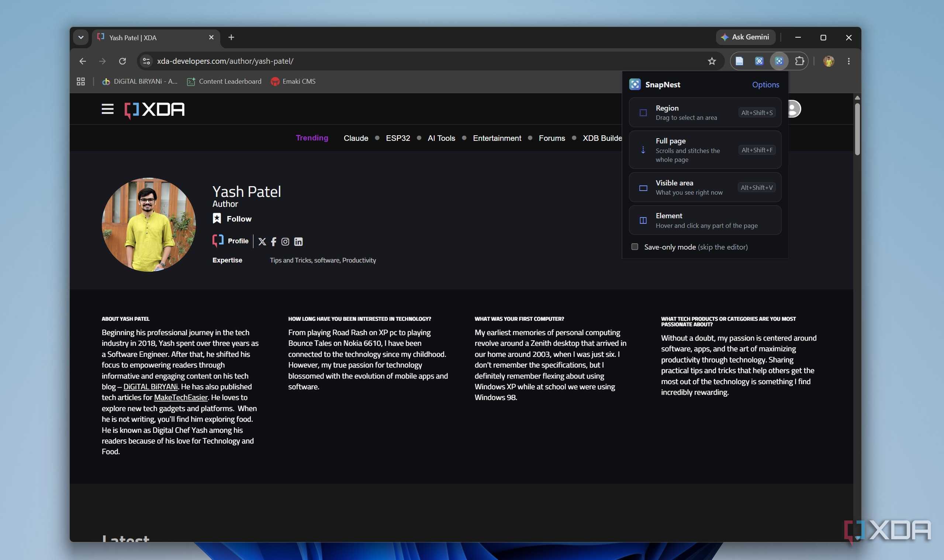This screenshot has height=560, width=944.
Task: Open Yash Patel's LinkedIn icon
Action: tap(298, 242)
